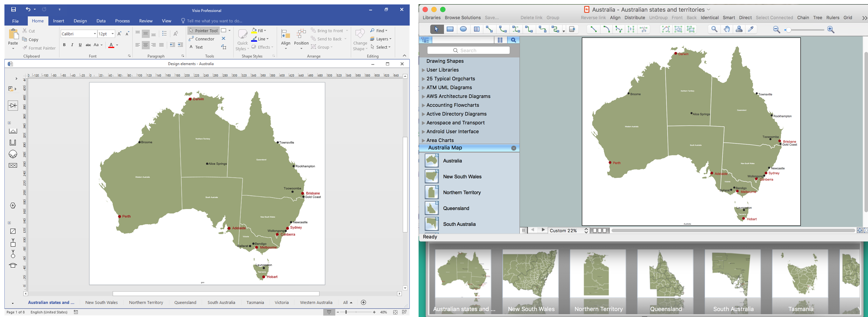The height and width of the screenshot is (317, 868).
Task: Add a new page with the plus button
Action: coord(363,302)
